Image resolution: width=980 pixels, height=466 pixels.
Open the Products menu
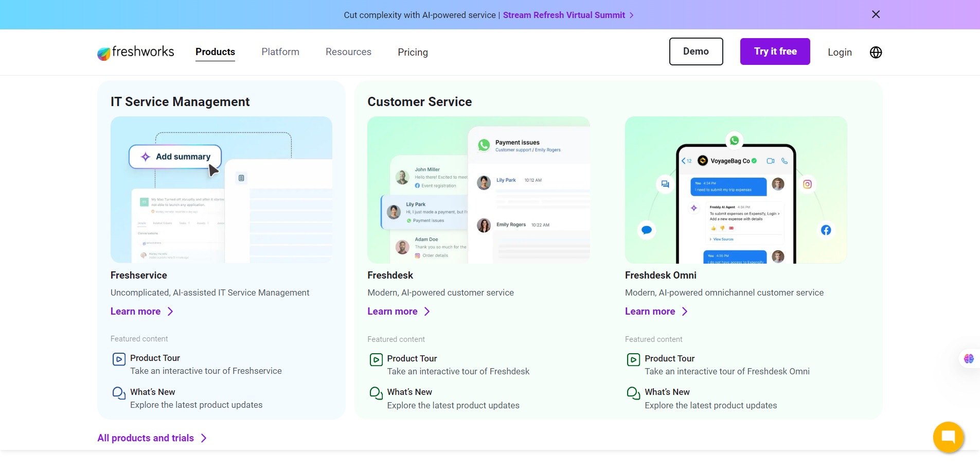point(215,52)
